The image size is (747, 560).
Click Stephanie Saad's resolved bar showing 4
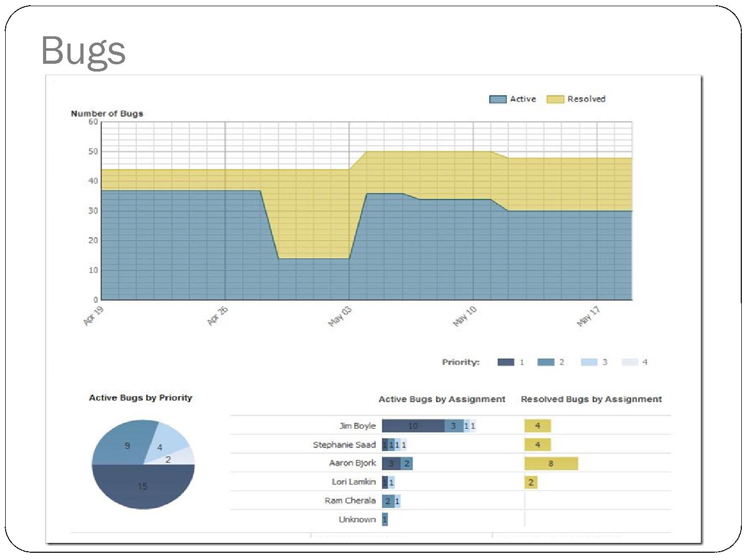tap(537, 444)
